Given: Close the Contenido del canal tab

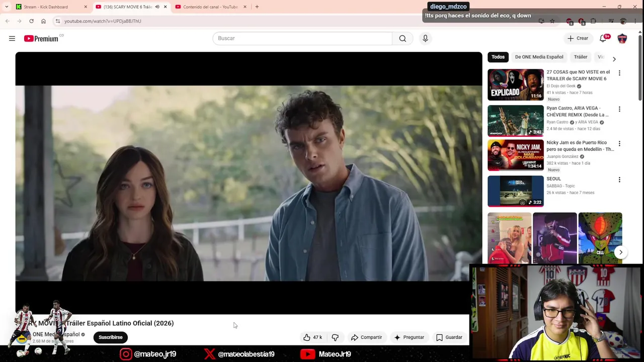Looking at the screenshot, I should 245,7.
